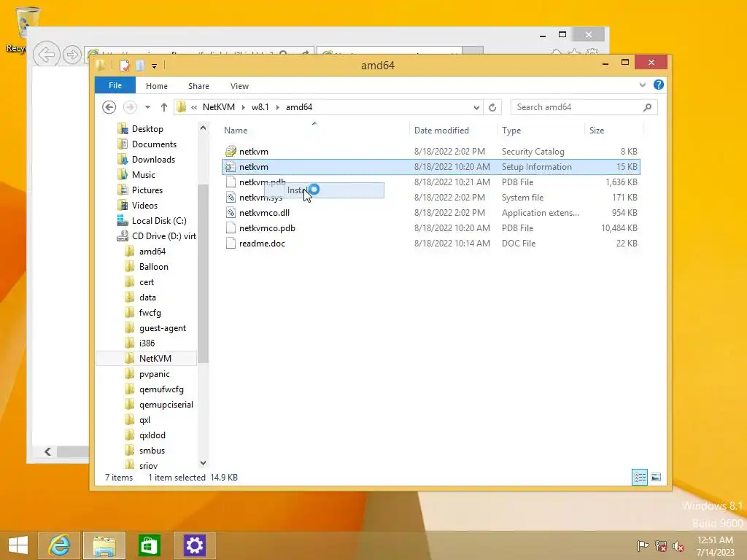The image size is (747, 560).
Task: Expand the address bar history dropdown
Action: pos(476,107)
